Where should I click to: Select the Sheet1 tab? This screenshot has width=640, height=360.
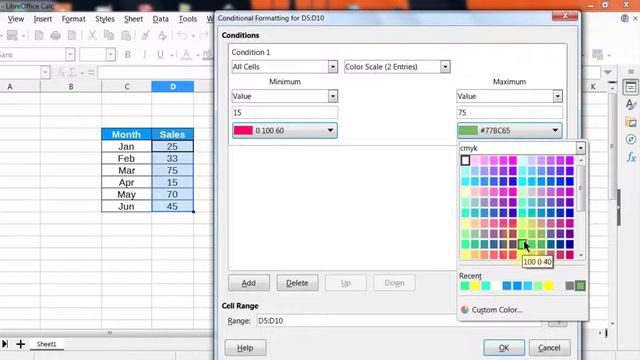tap(46, 344)
